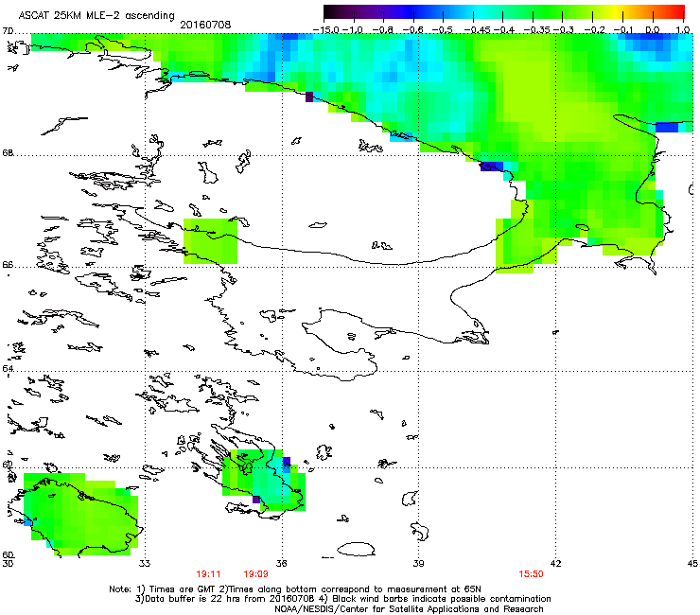Click the latitude label 66
Viewport: 700px width, 615px height.
[x=8, y=264]
